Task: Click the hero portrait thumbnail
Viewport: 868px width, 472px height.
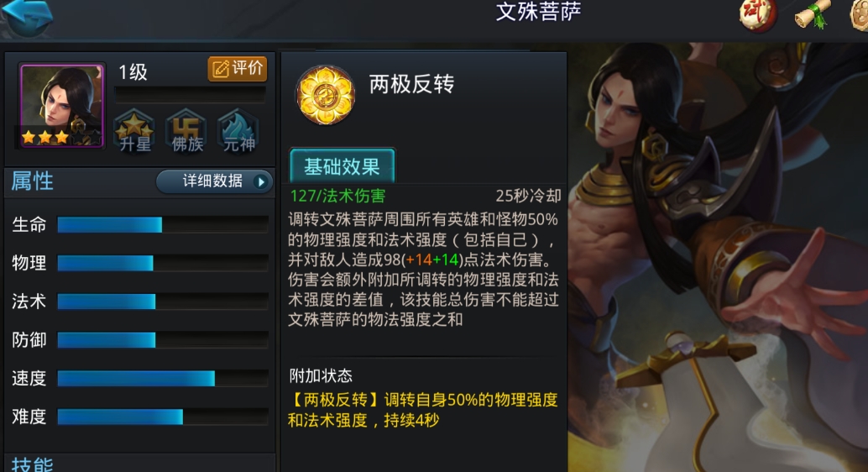Action: click(x=61, y=105)
